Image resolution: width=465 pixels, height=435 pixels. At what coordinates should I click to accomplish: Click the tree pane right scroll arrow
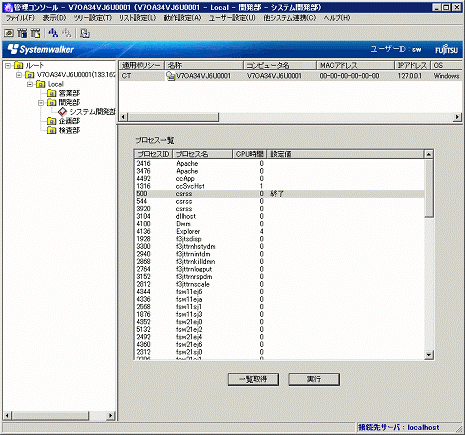[x=111, y=416]
